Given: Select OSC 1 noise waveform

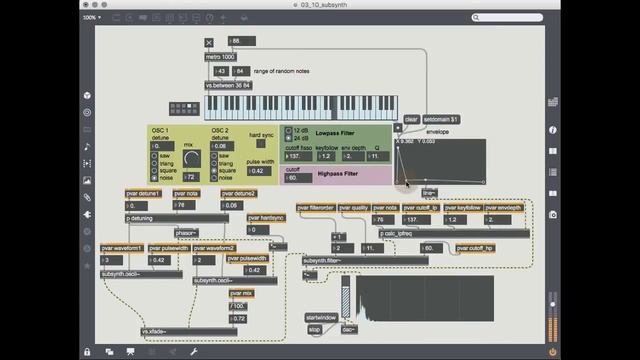Looking at the screenshot, I should (x=154, y=178).
